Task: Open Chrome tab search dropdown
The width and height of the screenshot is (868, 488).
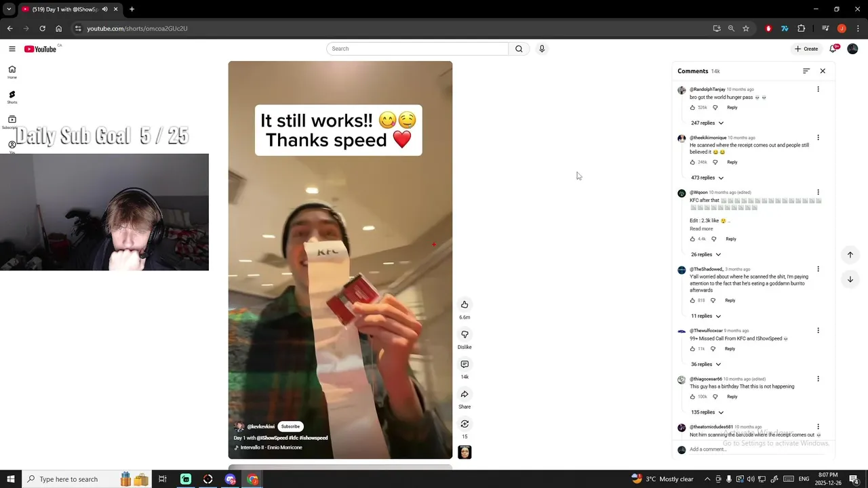Action: [x=9, y=9]
